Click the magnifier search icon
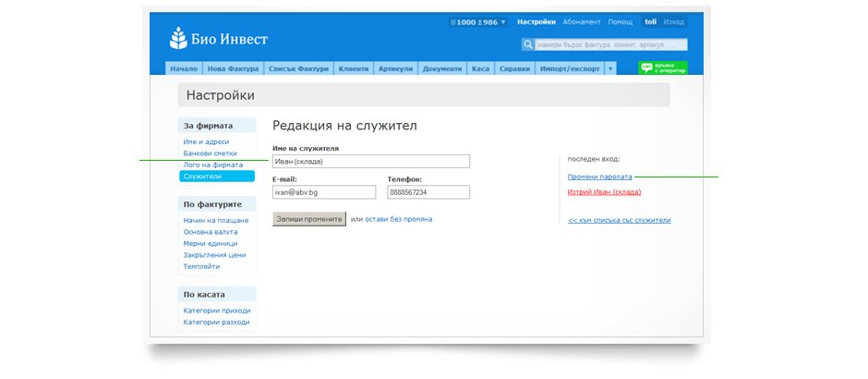Image resolution: width=868 pixels, height=379 pixels. pyautogui.click(x=527, y=44)
